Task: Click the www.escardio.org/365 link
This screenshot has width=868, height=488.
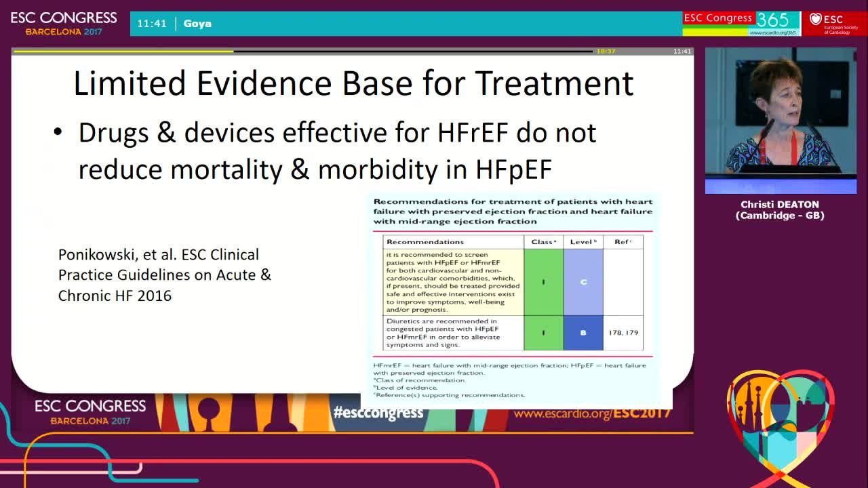Action: (772, 33)
